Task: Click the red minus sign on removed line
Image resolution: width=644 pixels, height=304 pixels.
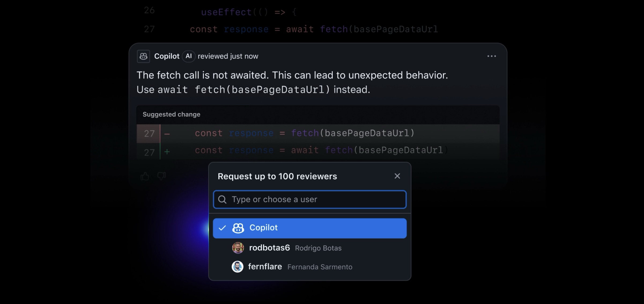Action: (x=167, y=134)
